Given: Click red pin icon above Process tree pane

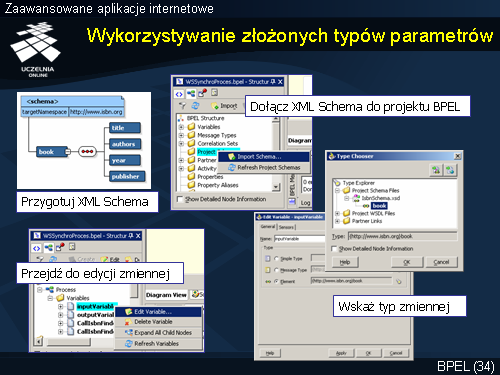Looking at the screenshot, I should click(60, 247).
